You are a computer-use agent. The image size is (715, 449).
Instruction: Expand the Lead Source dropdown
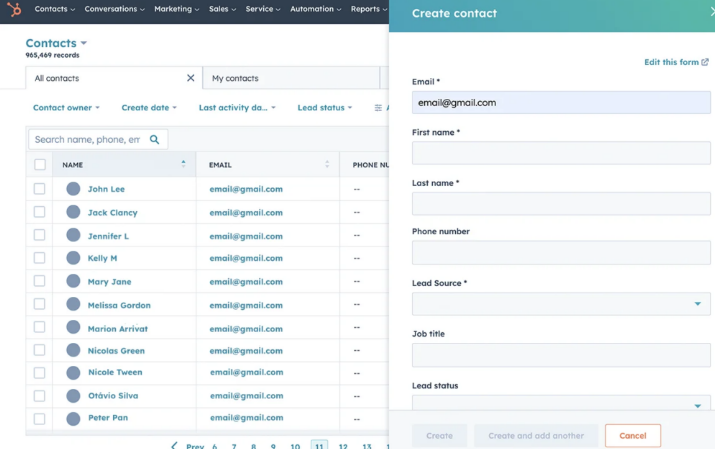pyautogui.click(x=561, y=304)
